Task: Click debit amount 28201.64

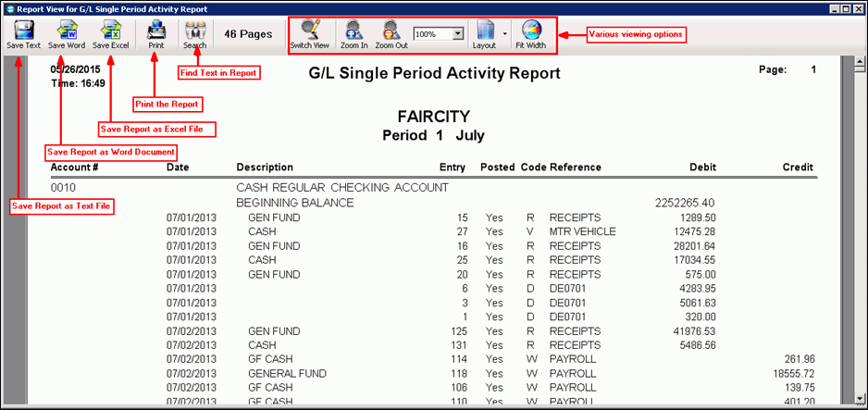Action: click(x=693, y=245)
